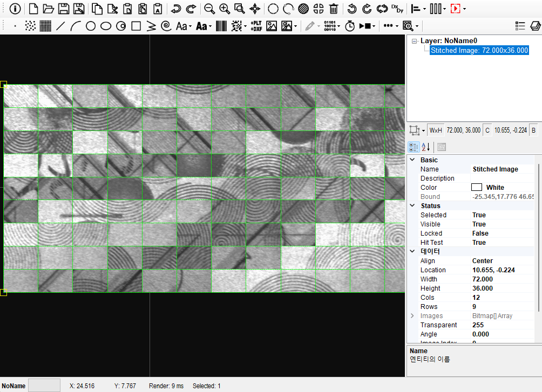This screenshot has width=542, height=392.
Task: Select the line drawing tool
Action: (x=60, y=26)
